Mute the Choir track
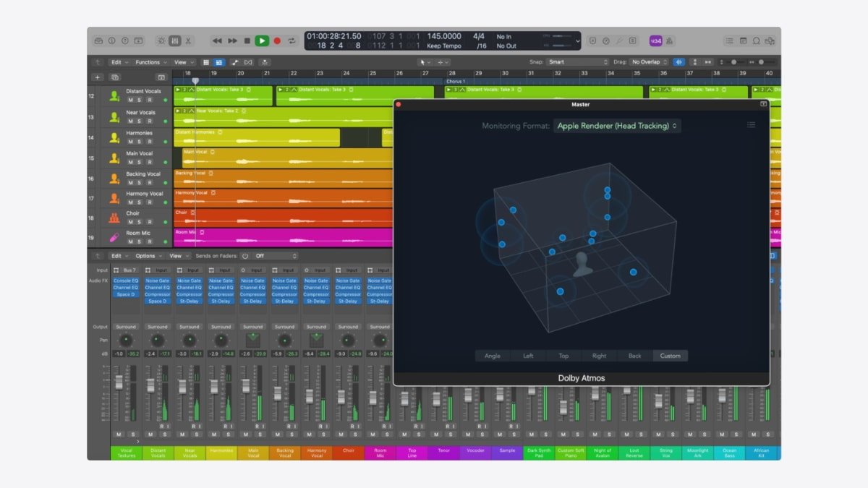The image size is (868, 488). click(131, 222)
